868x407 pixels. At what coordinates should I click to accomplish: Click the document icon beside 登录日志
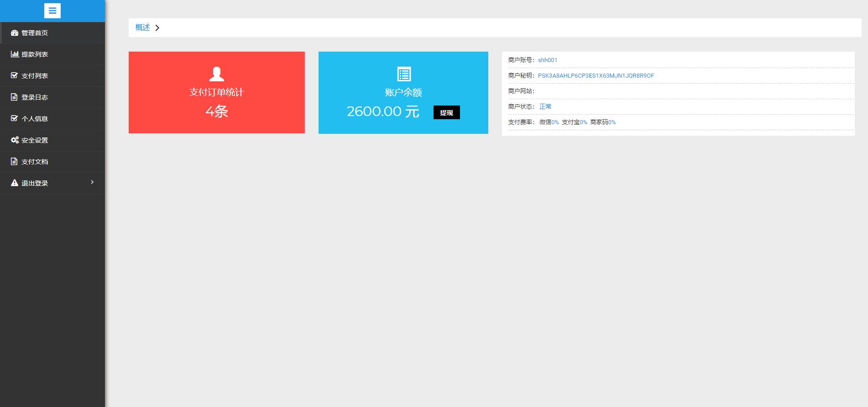pyautogui.click(x=15, y=97)
